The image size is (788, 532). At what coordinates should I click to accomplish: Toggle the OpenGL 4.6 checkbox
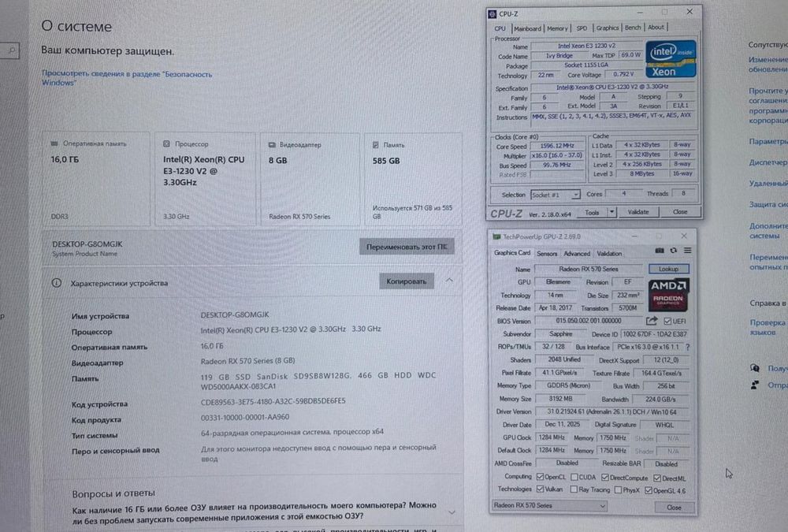click(x=649, y=490)
